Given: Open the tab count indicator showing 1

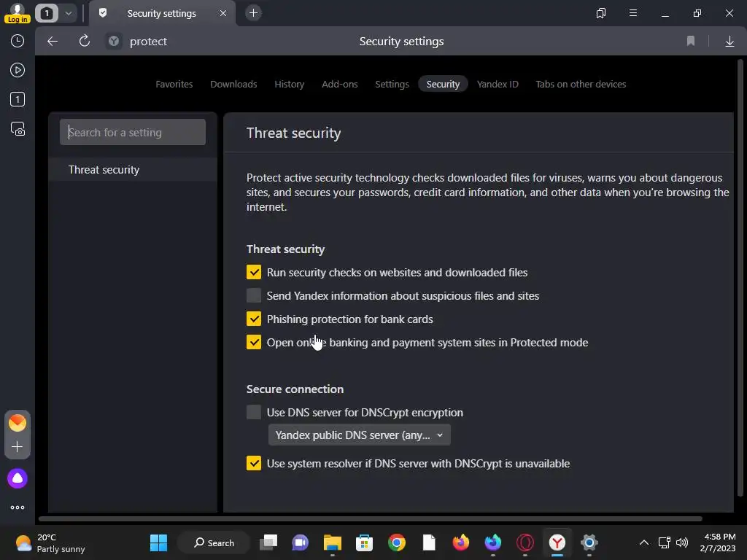Looking at the screenshot, I should [x=47, y=13].
